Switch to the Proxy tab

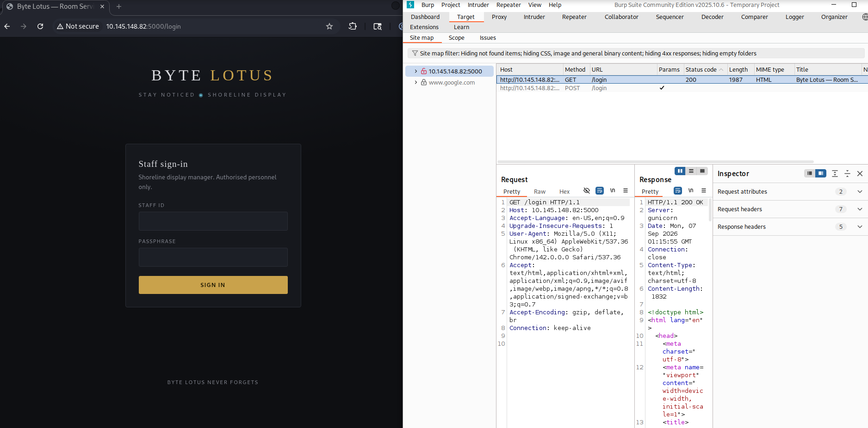pyautogui.click(x=499, y=17)
